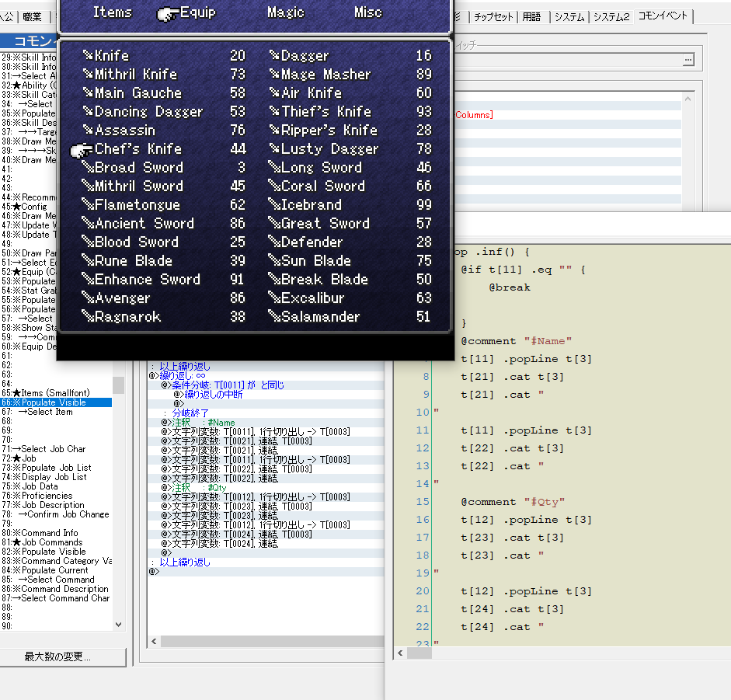Select Magic in the game menu
The height and width of the screenshot is (700, 731).
coord(286,12)
